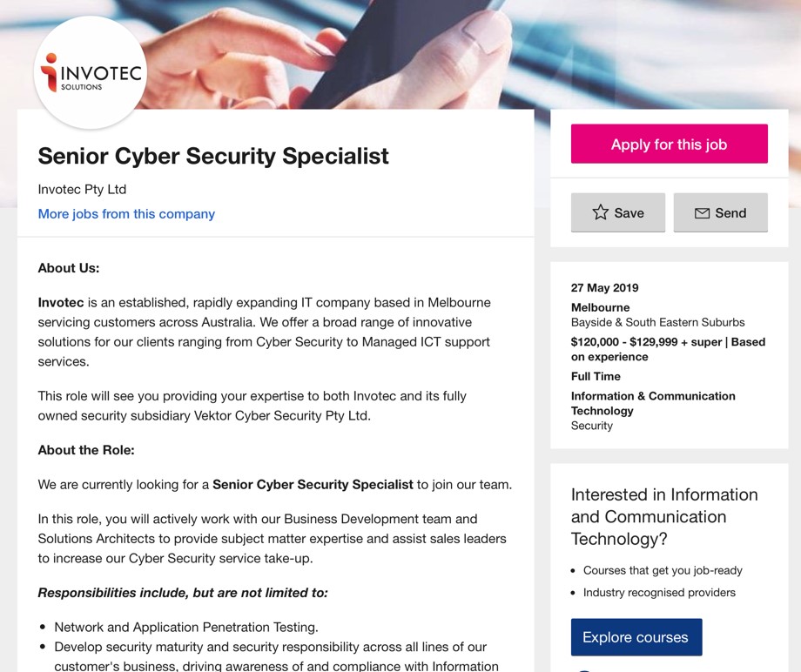Open the Invotec Solutions company logo
This screenshot has width=801, height=672.
pyautogui.click(x=91, y=72)
